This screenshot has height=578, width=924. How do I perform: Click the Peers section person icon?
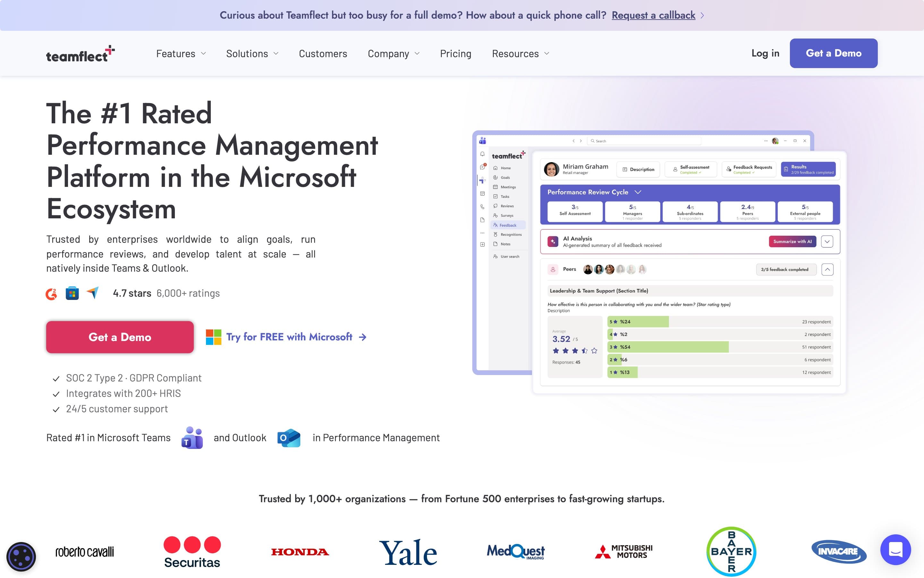(553, 269)
